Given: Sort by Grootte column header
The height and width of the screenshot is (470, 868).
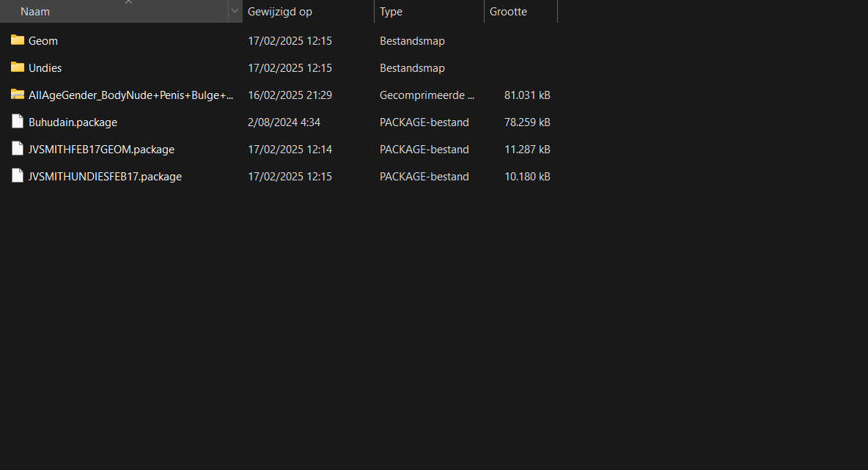Looking at the screenshot, I should [x=508, y=12].
